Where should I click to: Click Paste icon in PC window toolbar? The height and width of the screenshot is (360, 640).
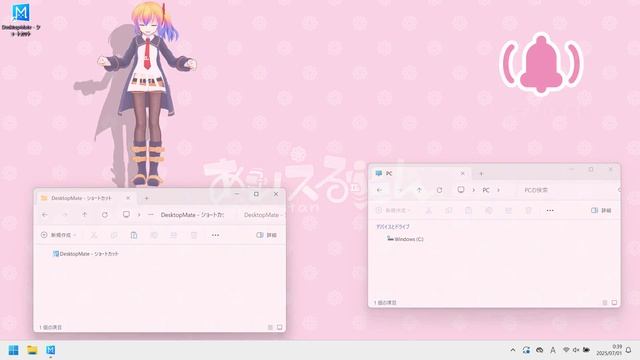click(468, 211)
